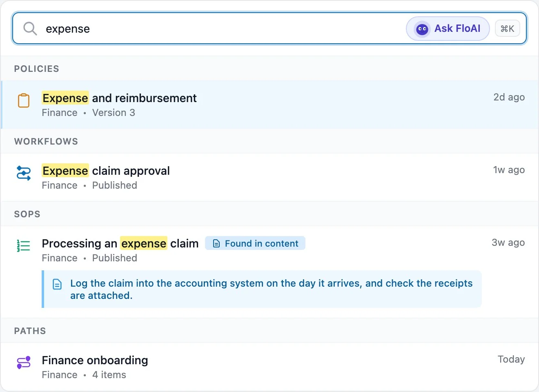Image resolution: width=539 pixels, height=392 pixels.
Task: Click the Log the claim content snippet
Action: 262,289
